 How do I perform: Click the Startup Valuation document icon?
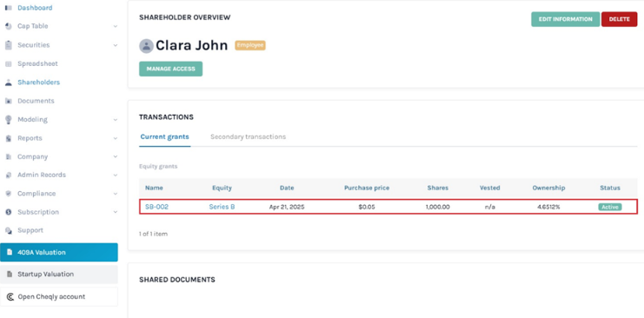10,274
